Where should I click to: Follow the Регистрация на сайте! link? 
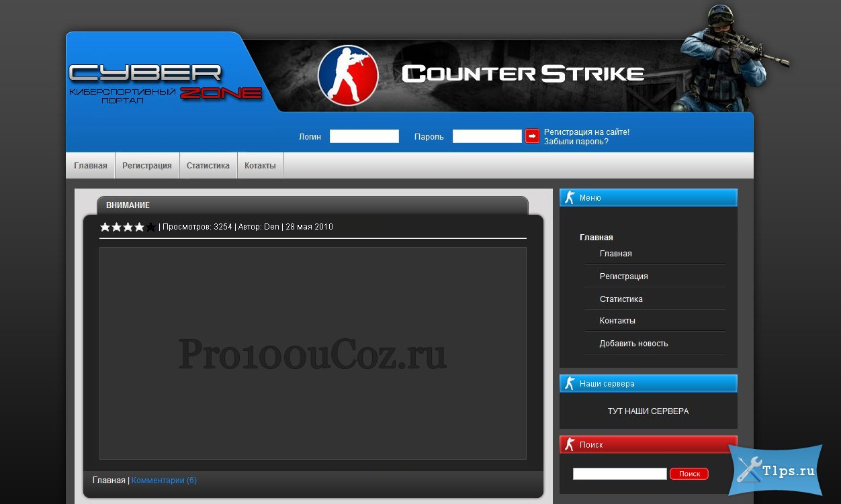(587, 132)
